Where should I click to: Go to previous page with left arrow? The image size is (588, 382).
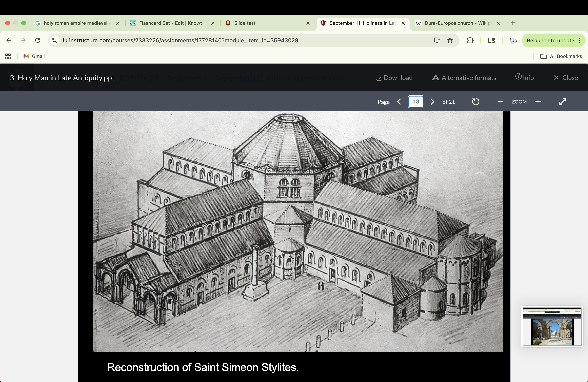(399, 101)
